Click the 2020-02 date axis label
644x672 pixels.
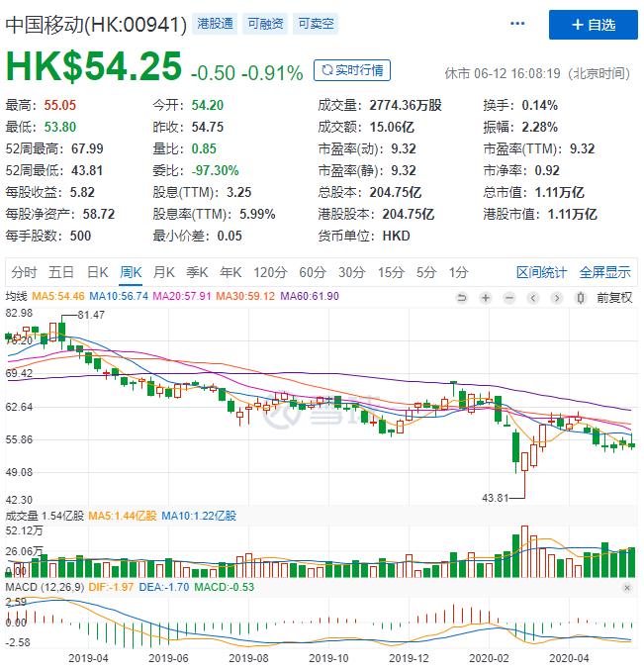point(489,658)
